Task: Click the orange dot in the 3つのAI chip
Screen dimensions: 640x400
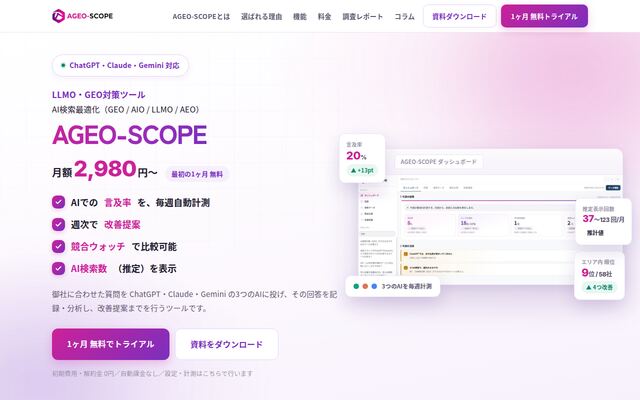Action: tap(365, 287)
